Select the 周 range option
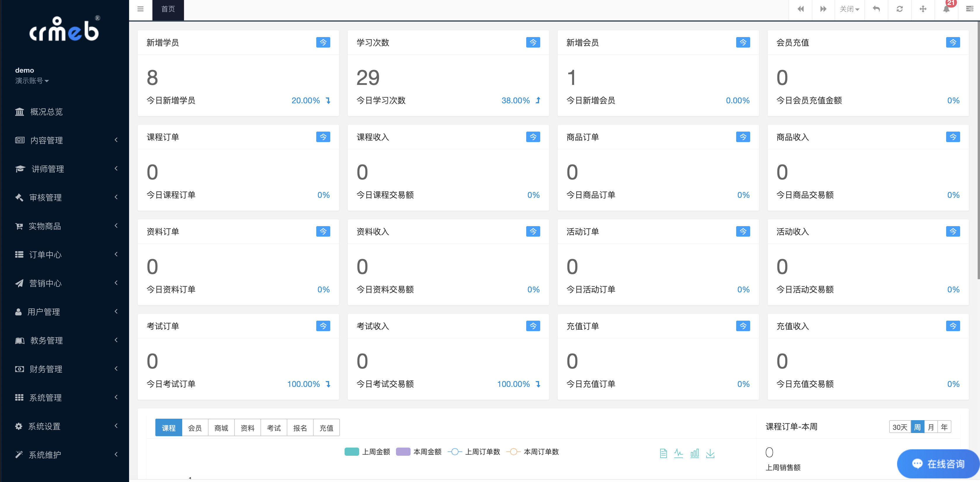 point(918,427)
